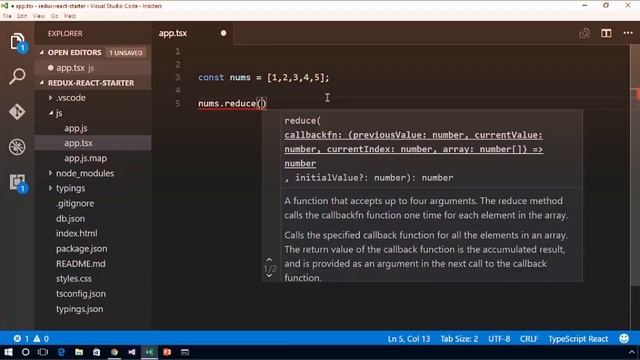The image size is (640, 360).
Task: Click the feedback smiley in status bar
Action: tap(624, 338)
